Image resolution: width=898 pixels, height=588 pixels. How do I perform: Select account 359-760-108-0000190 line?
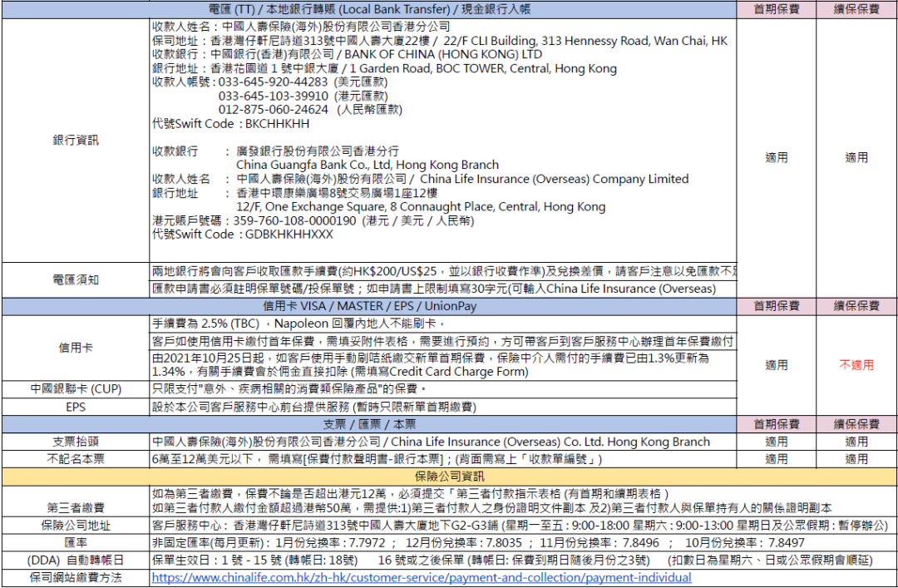313,220
